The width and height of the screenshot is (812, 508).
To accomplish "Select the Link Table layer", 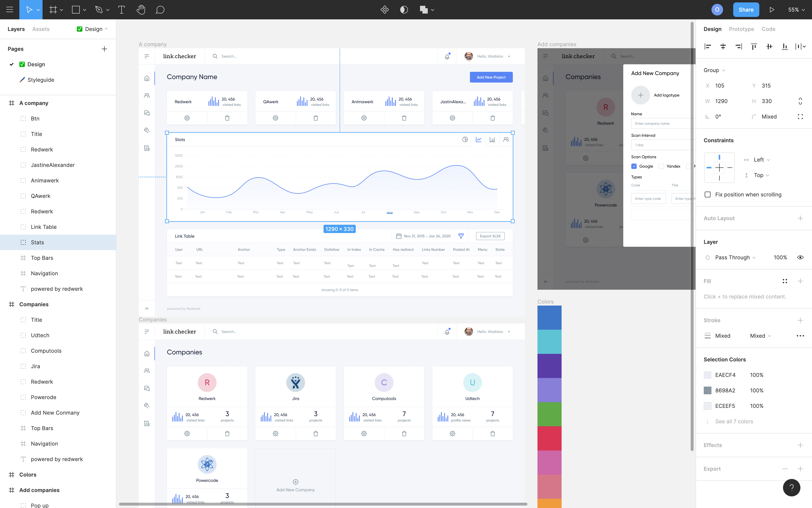I will click(58, 227).
